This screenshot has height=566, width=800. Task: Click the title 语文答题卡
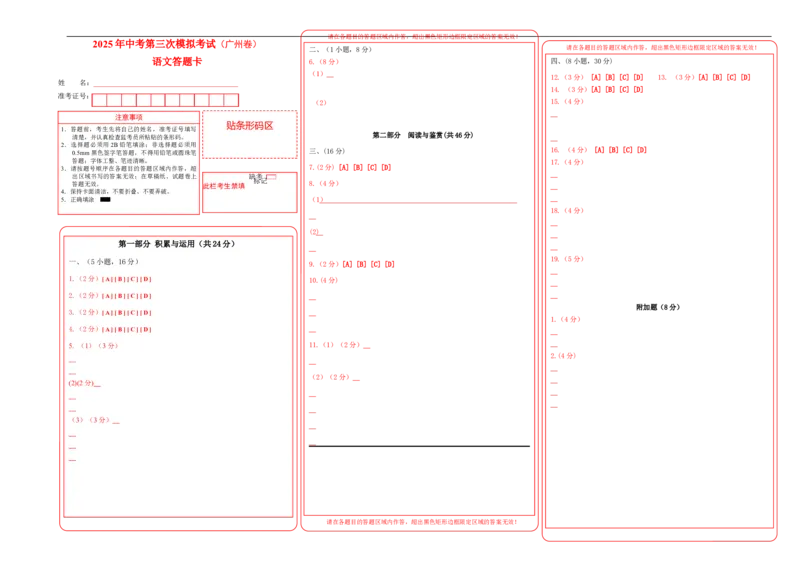(x=177, y=62)
